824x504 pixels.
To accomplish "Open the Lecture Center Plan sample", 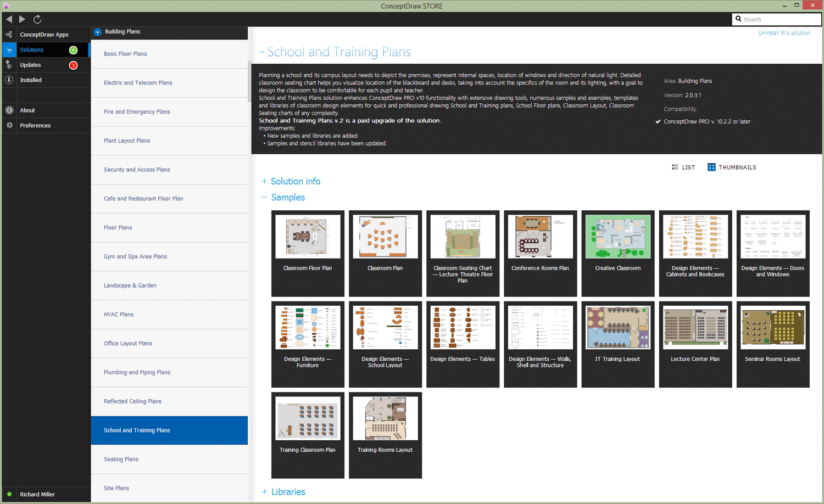I will click(x=695, y=344).
